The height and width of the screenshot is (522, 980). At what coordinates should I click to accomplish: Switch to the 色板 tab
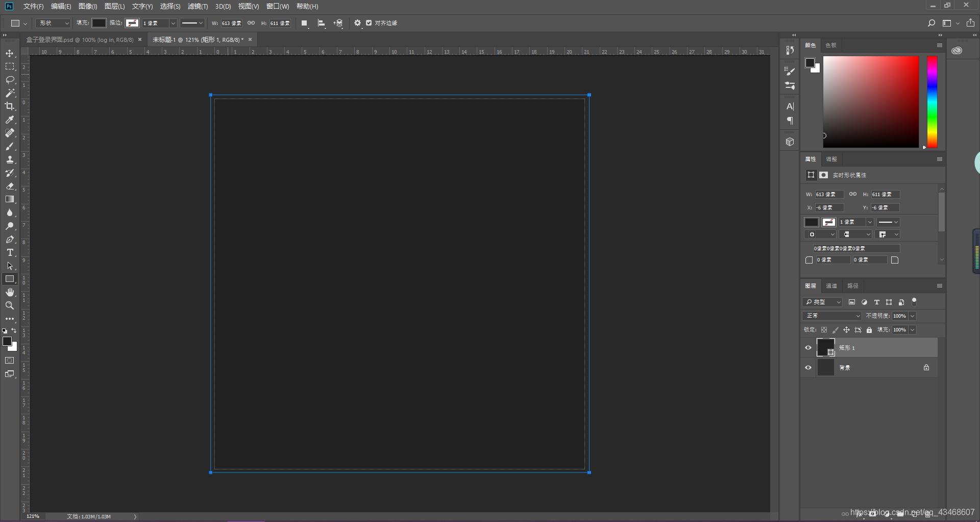tap(831, 45)
